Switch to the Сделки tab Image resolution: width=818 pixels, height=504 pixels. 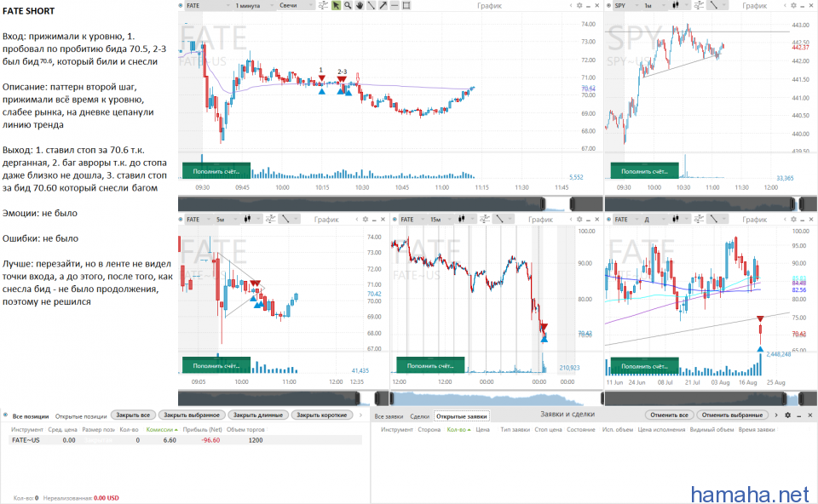click(419, 416)
